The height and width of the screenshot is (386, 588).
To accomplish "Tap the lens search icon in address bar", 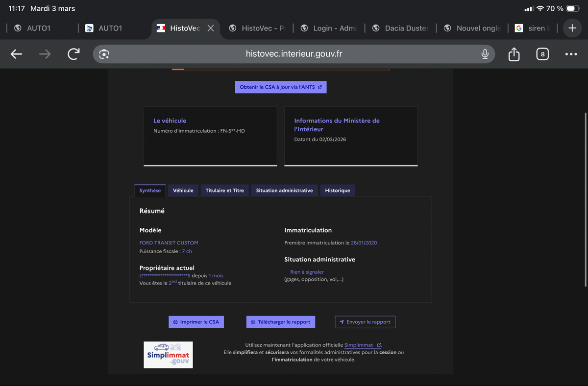I will point(104,54).
